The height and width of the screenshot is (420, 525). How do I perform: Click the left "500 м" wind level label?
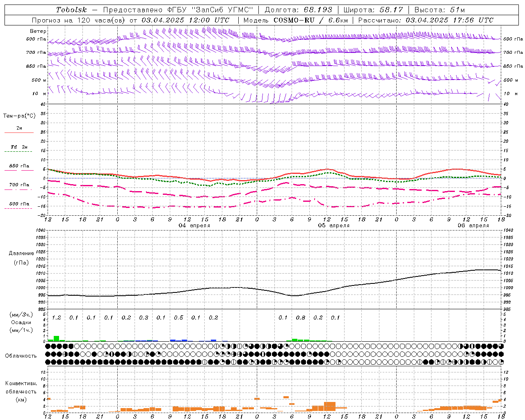(x=39, y=80)
